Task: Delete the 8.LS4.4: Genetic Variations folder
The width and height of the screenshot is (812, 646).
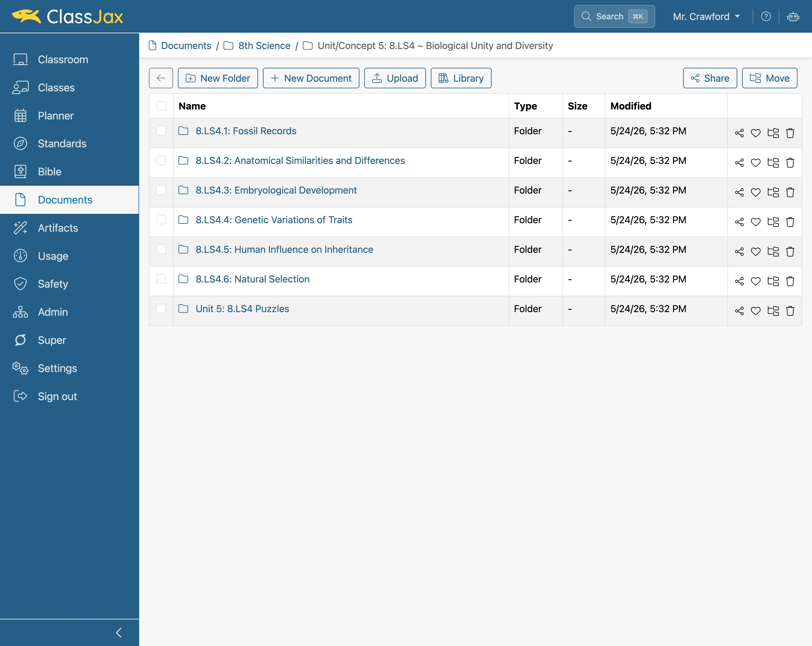Action: pyautogui.click(x=790, y=222)
